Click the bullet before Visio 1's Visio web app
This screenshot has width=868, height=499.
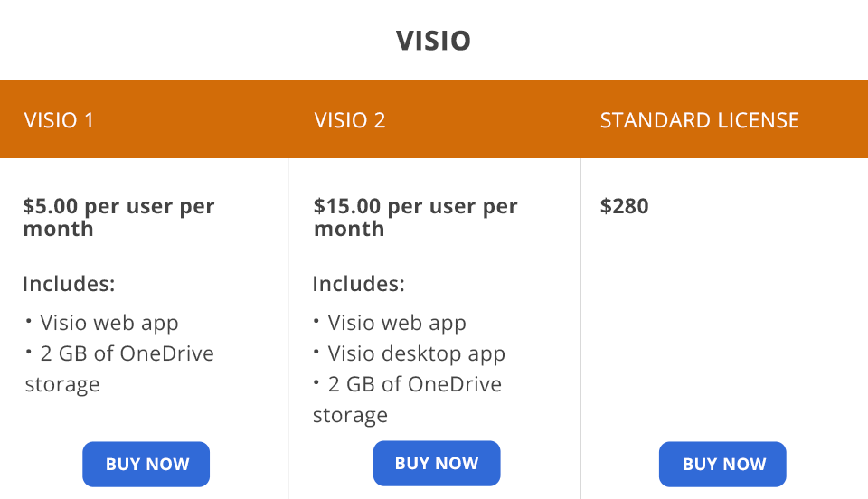29,320
